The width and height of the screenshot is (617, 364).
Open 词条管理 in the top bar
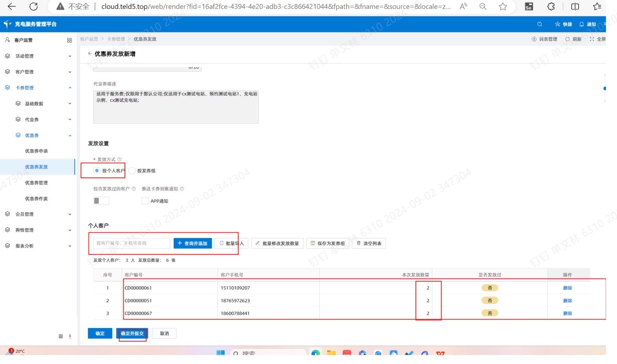tap(544, 39)
